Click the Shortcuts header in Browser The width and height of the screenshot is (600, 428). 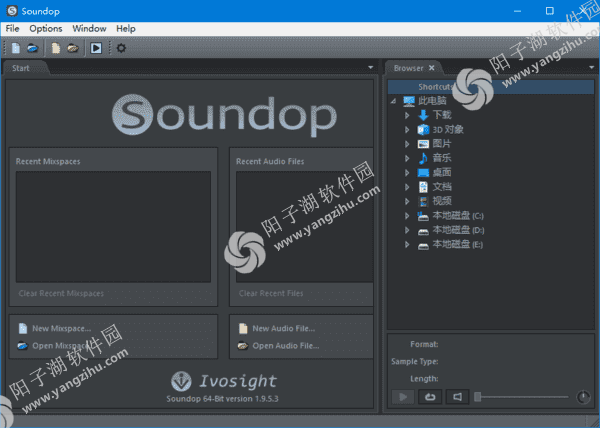point(491,87)
